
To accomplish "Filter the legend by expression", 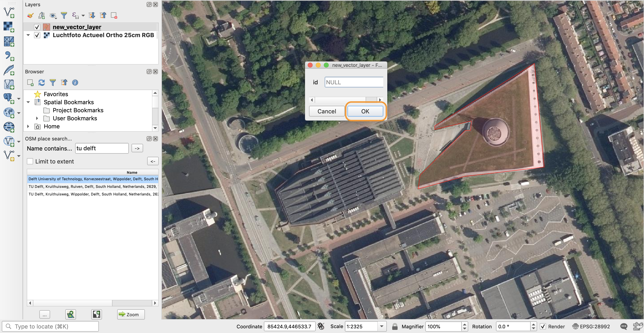I will pyautogui.click(x=75, y=15).
